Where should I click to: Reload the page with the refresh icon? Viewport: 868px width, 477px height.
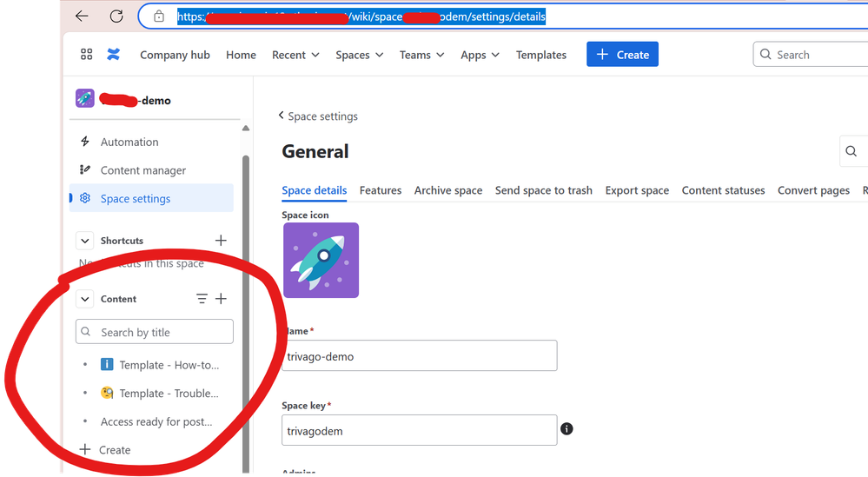(116, 16)
